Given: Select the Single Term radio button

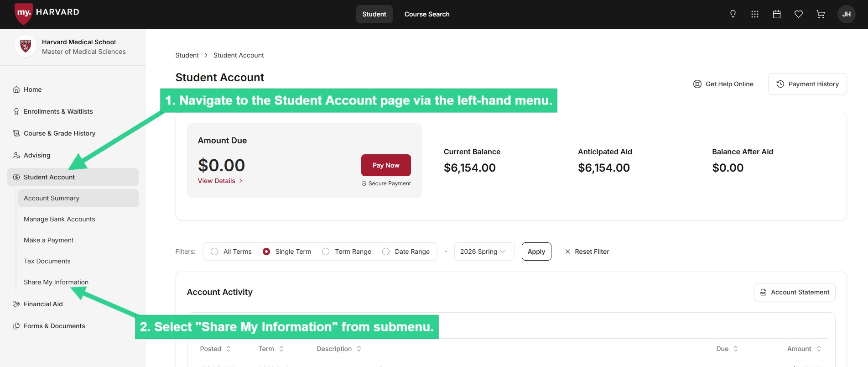Looking at the screenshot, I should [x=266, y=252].
